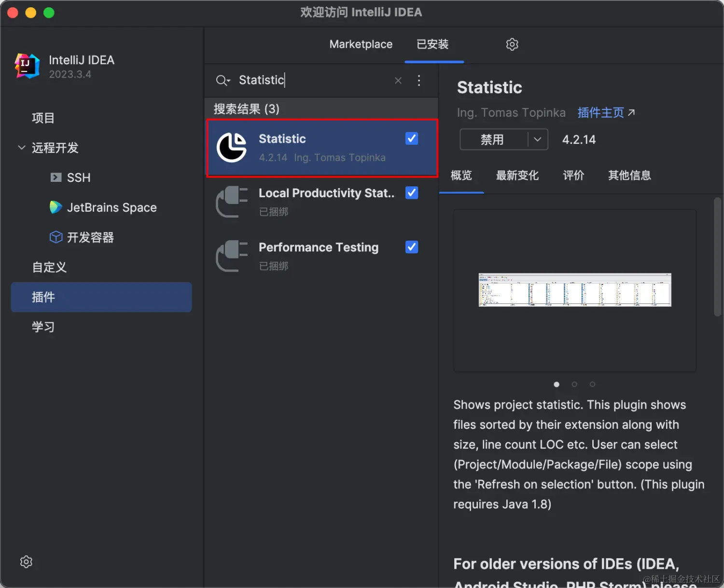724x588 pixels.
Task: Click the 开发容器 cube icon
Action: [x=56, y=237]
